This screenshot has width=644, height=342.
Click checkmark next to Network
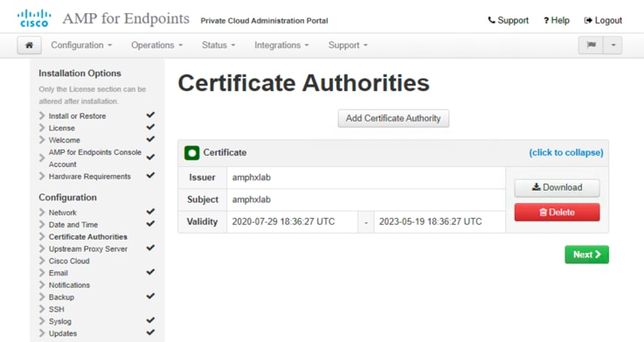pyautogui.click(x=150, y=212)
